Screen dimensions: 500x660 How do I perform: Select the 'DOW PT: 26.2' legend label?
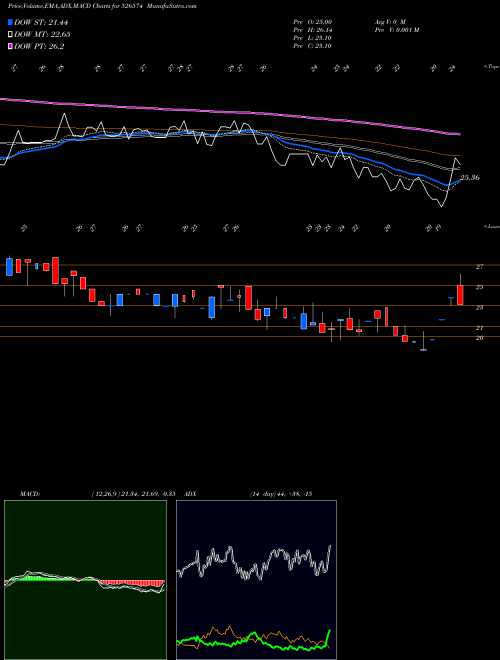click(x=39, y=46)
